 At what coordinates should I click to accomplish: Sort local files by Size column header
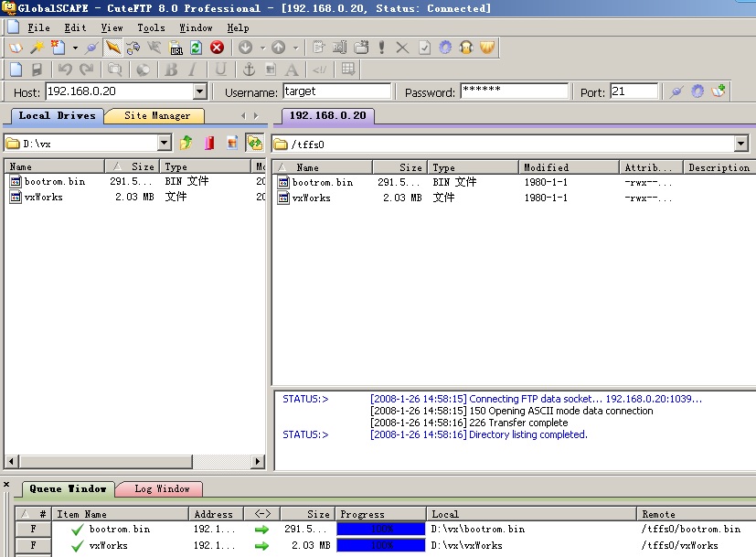(x=133, y=166)
